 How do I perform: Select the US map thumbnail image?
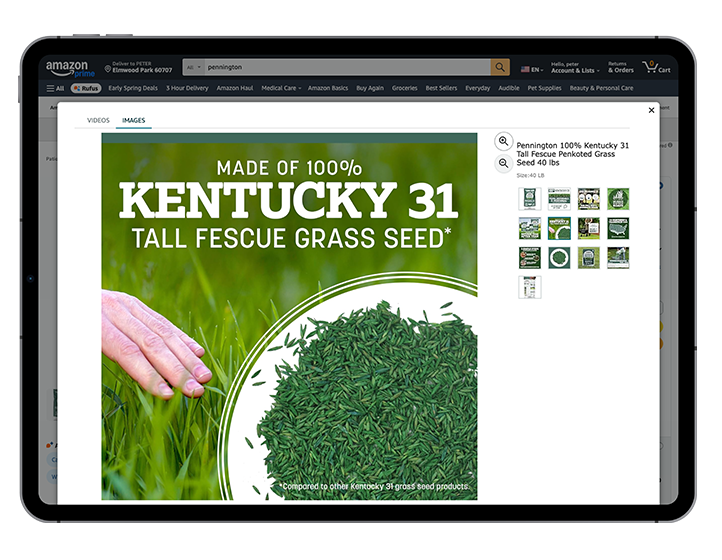618,228
